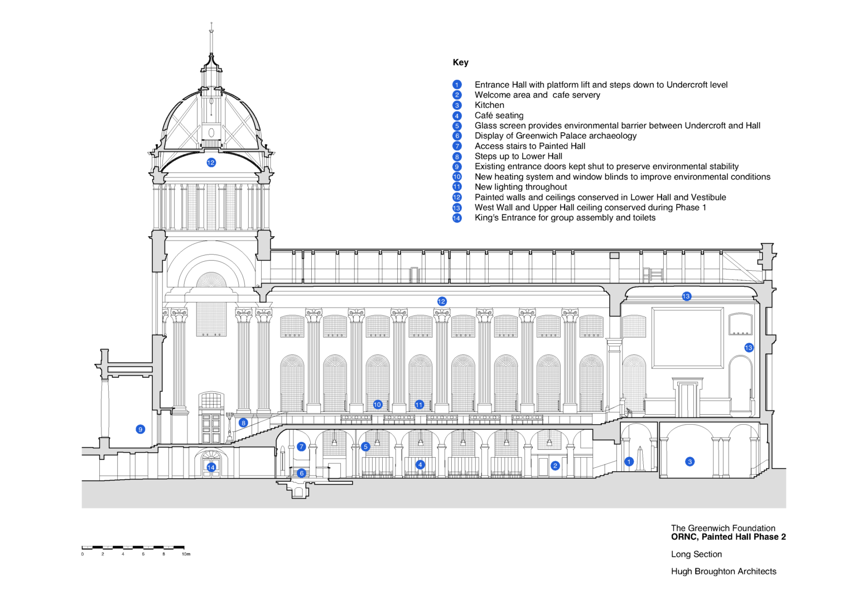Click marker 13 on the Upper Hall ceiling
Viewport: 868px width, 614px height.
click(x=687, y=296)
